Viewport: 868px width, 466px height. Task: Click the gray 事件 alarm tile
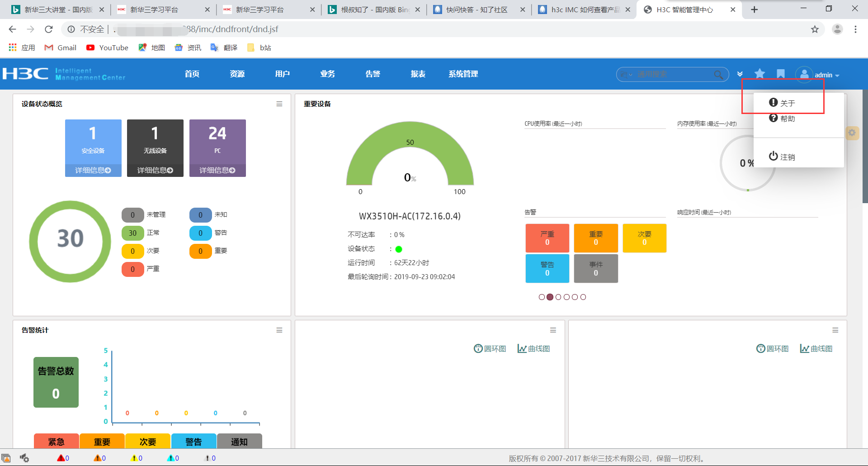[596, 269]
